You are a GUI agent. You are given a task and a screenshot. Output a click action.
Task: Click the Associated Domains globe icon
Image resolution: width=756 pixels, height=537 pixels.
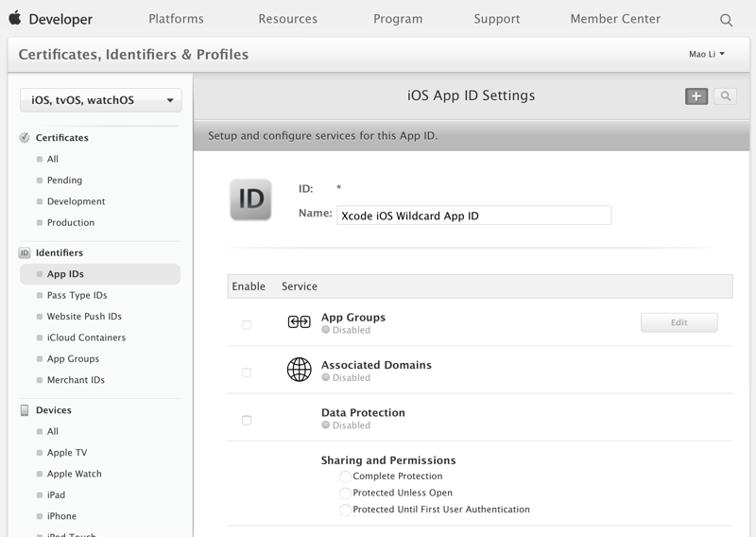[299, 370]
